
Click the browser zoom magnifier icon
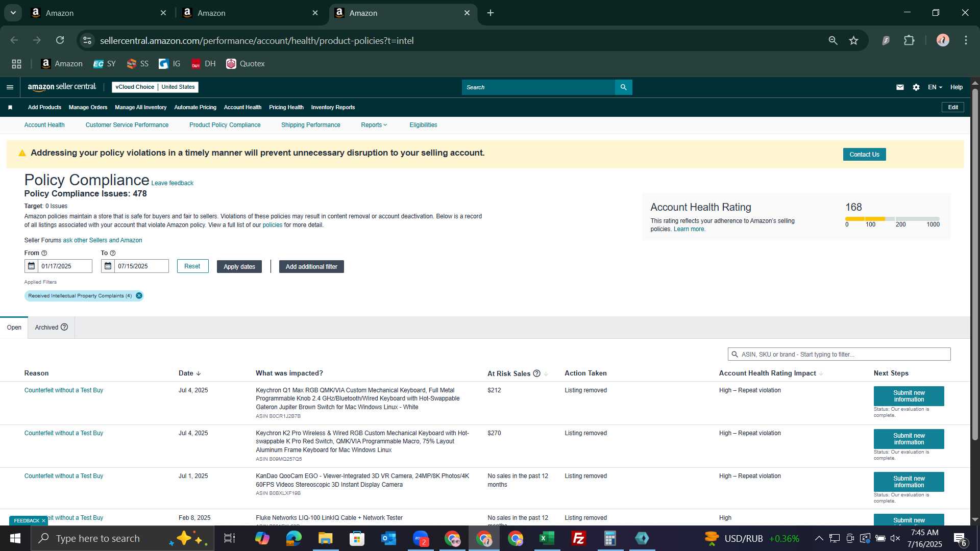pos(833,40)
